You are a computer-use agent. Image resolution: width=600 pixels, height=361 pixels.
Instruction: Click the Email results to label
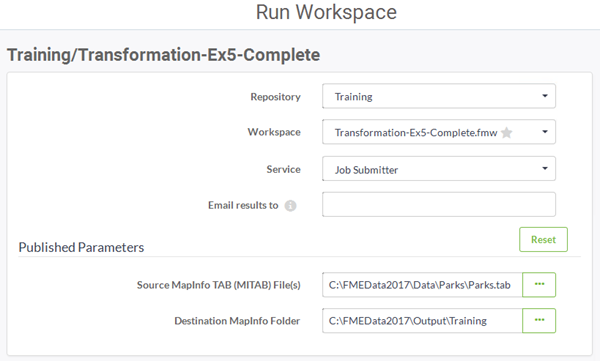(x=243, y=206)
